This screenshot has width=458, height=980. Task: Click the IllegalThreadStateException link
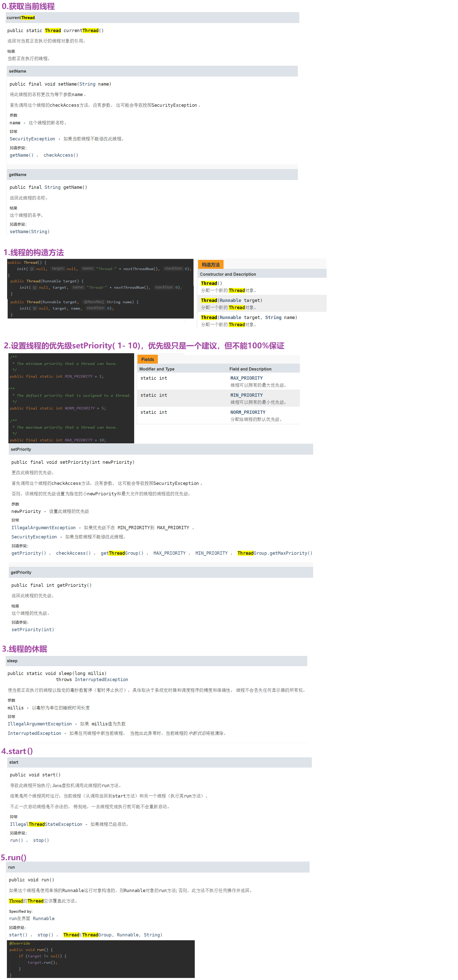[x=46, y=824]
